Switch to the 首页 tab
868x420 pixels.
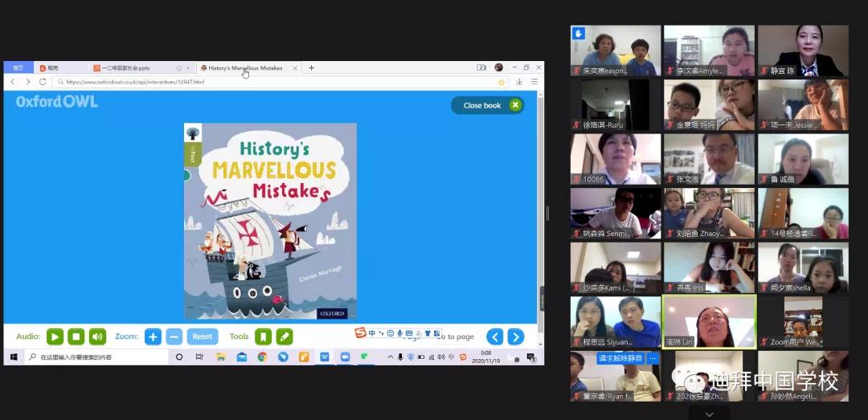pos(18,67)
